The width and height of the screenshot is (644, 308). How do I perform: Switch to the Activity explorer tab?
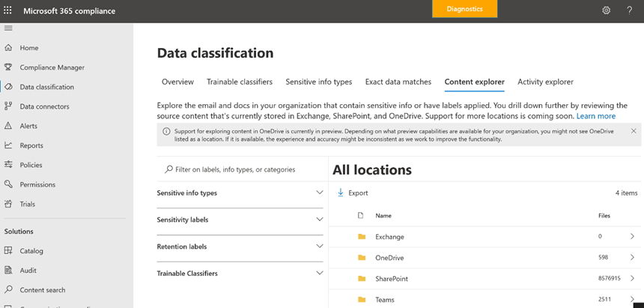click(x=545, y=82)
